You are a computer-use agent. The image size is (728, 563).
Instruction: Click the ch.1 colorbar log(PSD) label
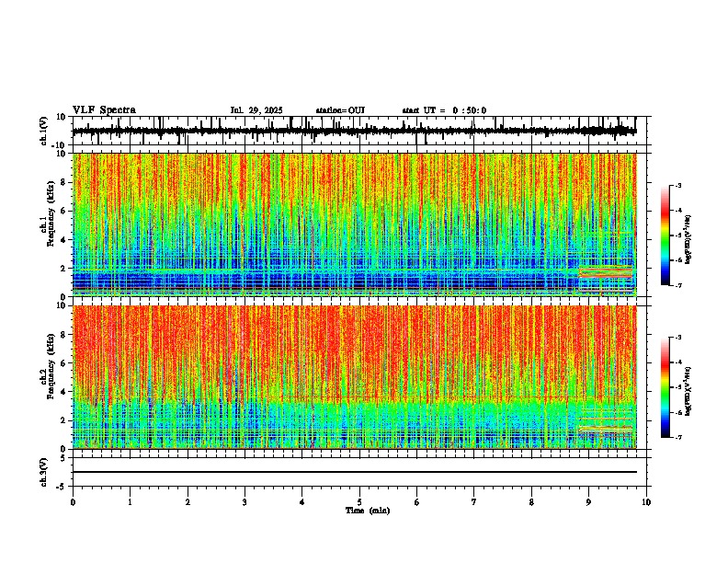(x=688, y=239)
